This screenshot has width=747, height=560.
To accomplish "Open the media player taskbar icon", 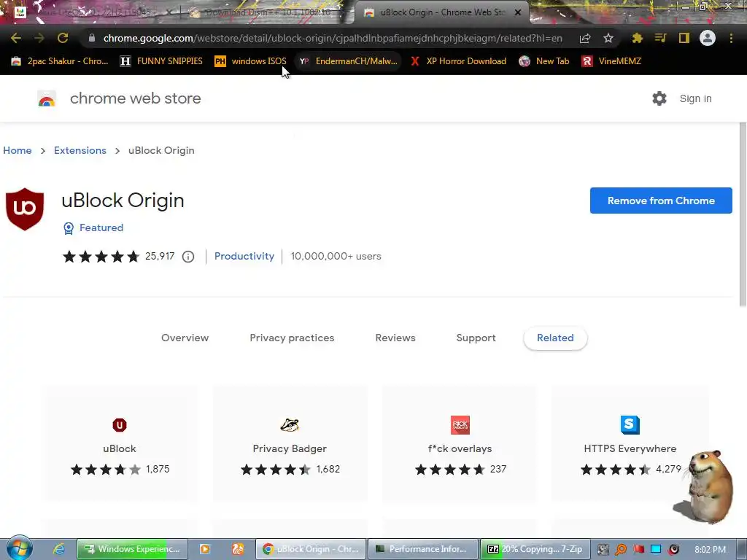I will tap(205, 549).
